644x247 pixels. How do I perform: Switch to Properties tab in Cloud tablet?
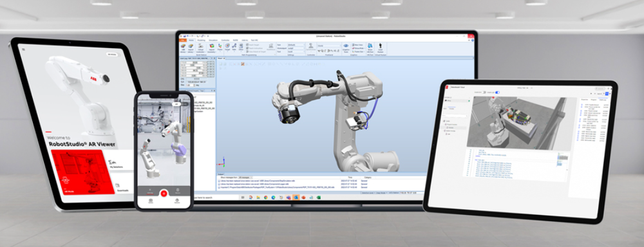click(585, 100)
